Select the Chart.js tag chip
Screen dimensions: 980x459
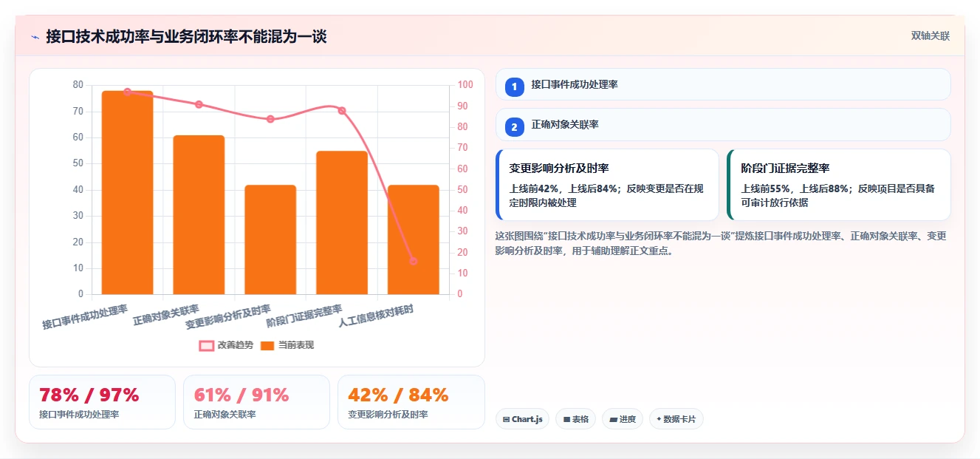tap(522, 419)
